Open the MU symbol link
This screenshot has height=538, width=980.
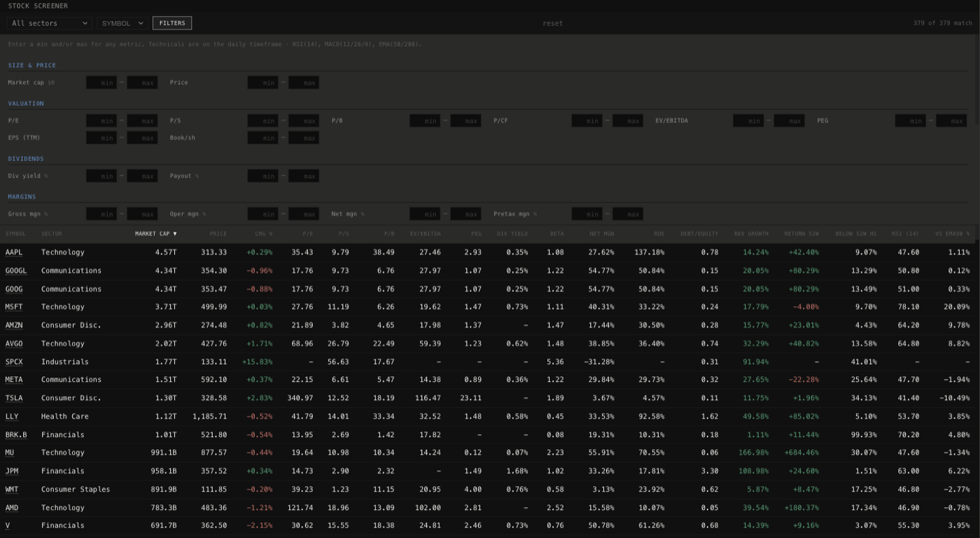coord(10,453)
